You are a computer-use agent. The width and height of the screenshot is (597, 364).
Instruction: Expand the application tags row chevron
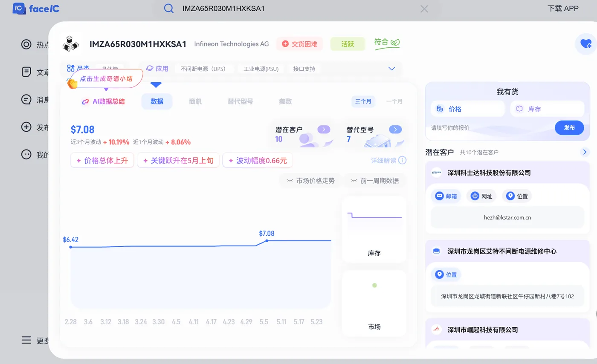[392, 69]
